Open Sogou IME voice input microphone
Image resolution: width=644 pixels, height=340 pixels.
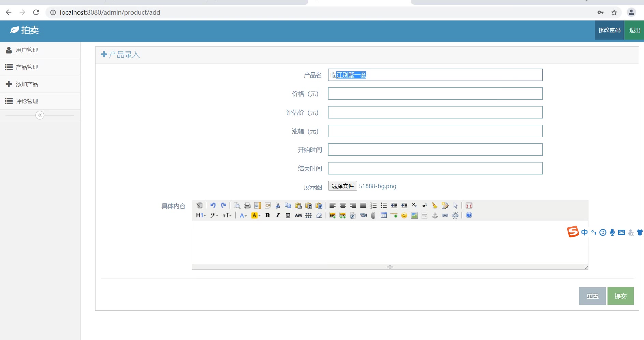pyautogui.click(x=612, y=232)
